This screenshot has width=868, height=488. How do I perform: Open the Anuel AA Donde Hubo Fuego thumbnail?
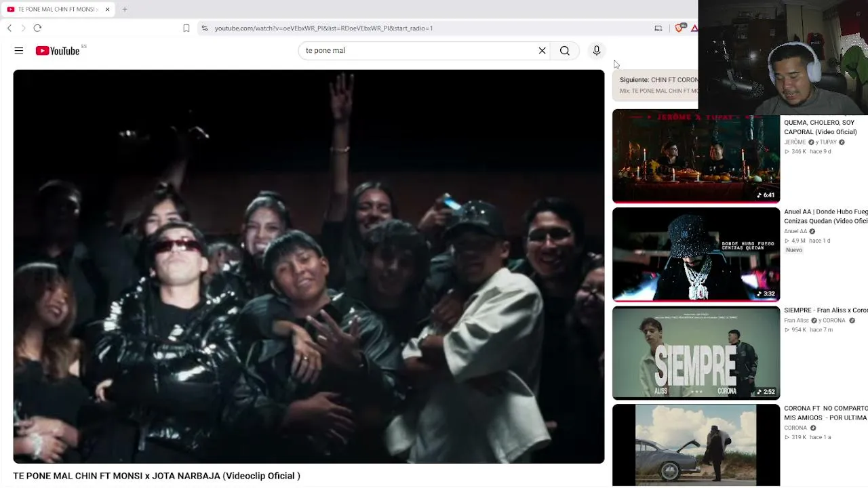tap(696, 254)
